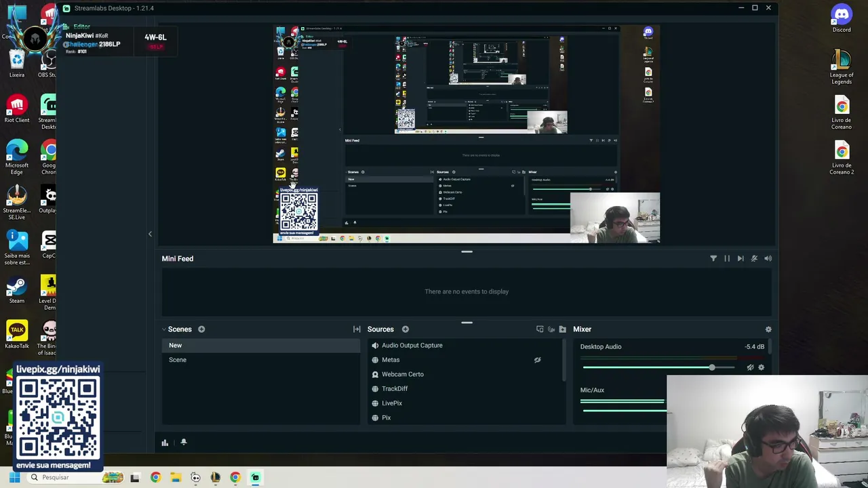Click the first icon in Sources header tools
The height and width of the screenshot is (488, 868).
540,329
